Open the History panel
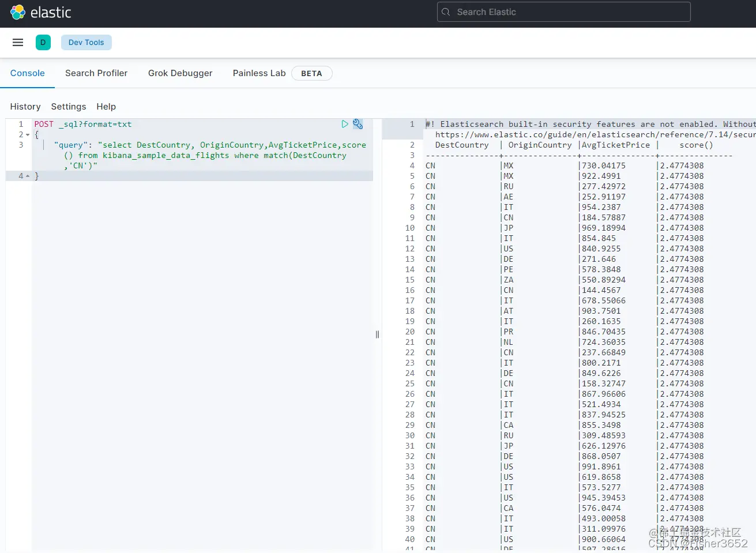756x553 pixels. pyautogui.click(x=25, y=107)
